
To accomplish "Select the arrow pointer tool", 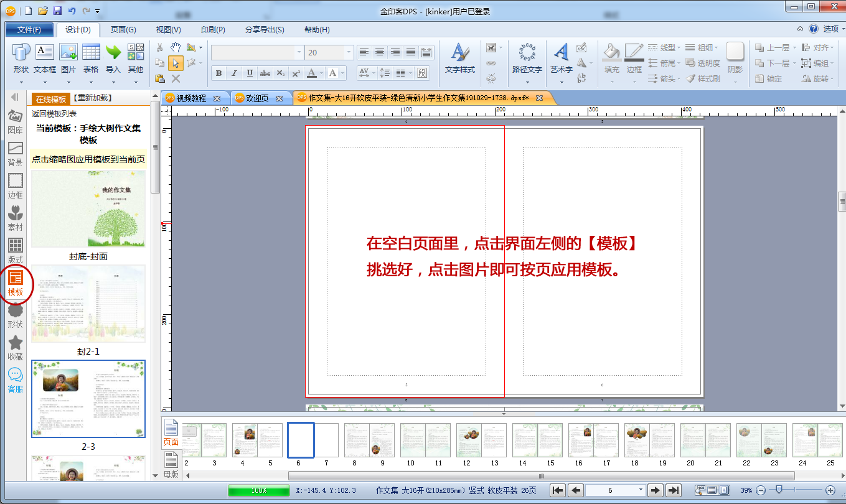I will tap(176, 63).
